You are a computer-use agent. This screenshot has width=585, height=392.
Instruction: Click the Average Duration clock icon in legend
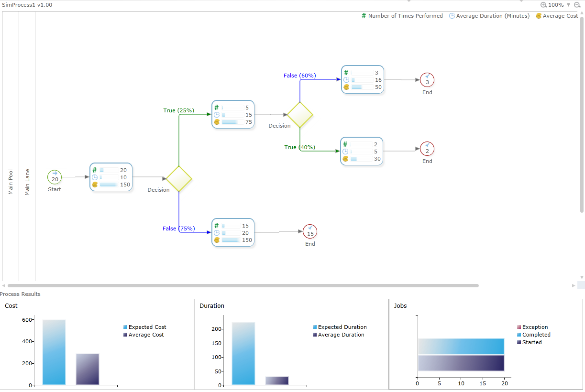pos(451,16)
